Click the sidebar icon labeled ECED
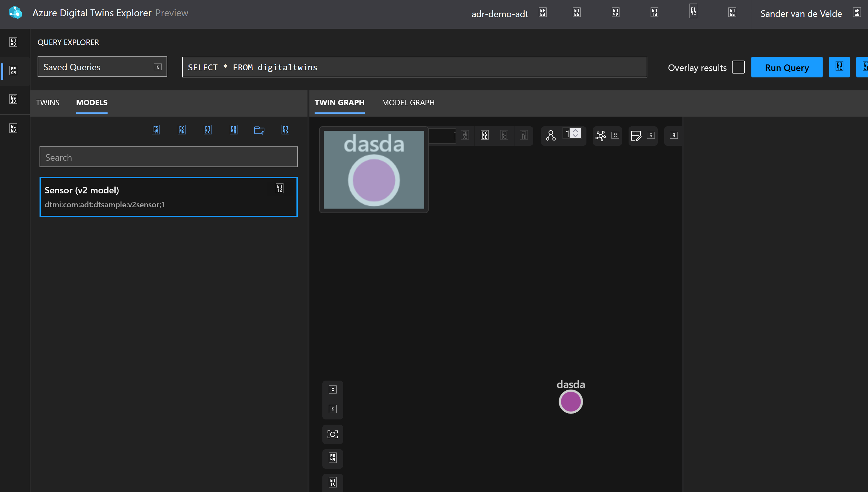This screenshot has width=868, height=492. tap(13, 128)
